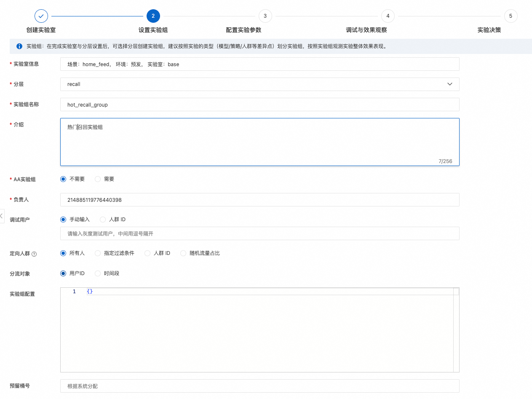532x399 pixels.
Task: Click the 7/256 character counter
Action: [445, 161]
